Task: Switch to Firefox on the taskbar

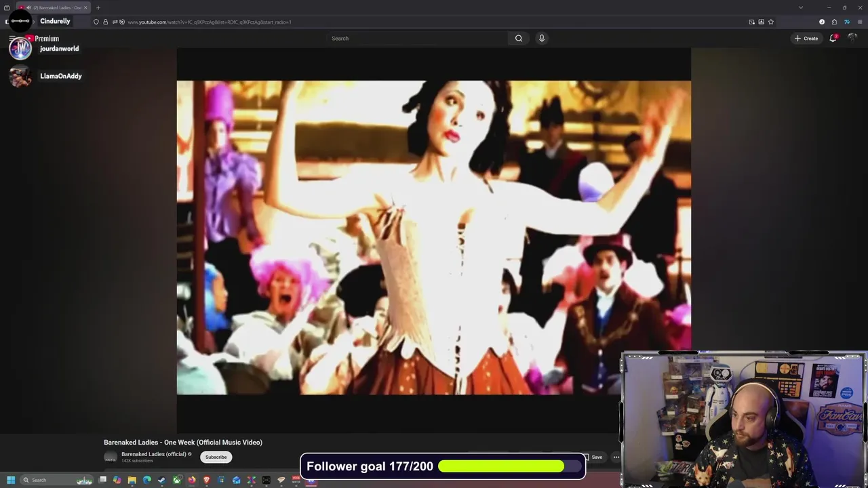Action: (x=192, y=480)
